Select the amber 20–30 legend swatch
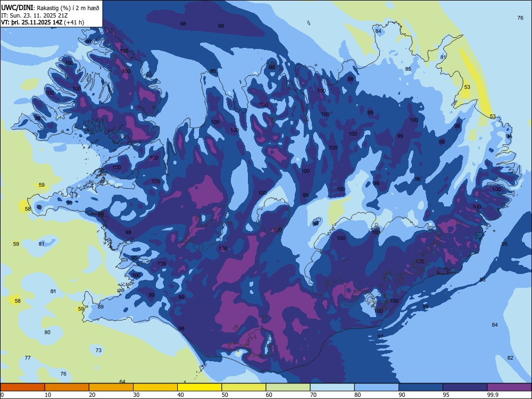532x399 pixels. [111, 387]
